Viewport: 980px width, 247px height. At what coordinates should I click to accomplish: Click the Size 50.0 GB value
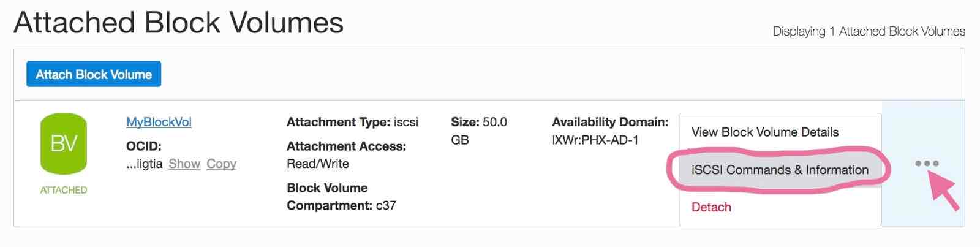pos(478,131)
